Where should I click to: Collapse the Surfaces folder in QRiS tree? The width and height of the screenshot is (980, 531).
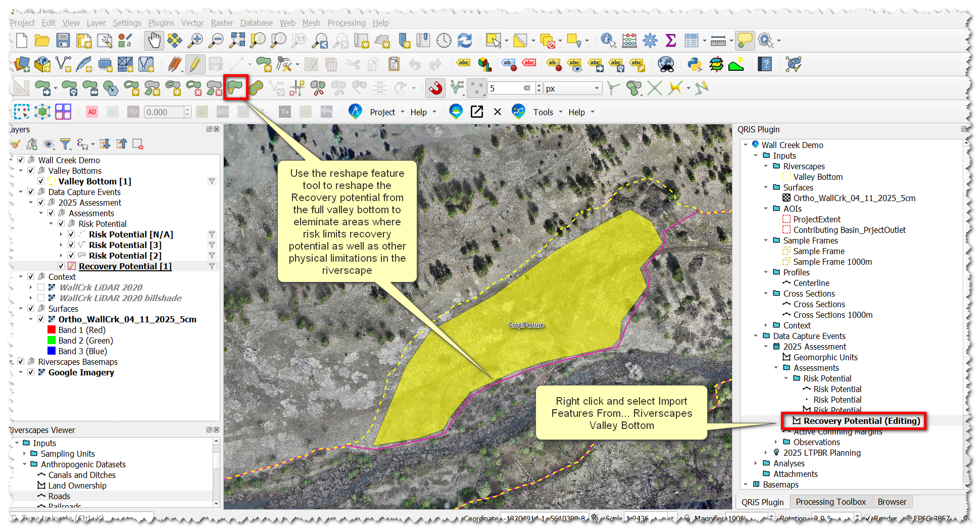[x=766, y=187]
